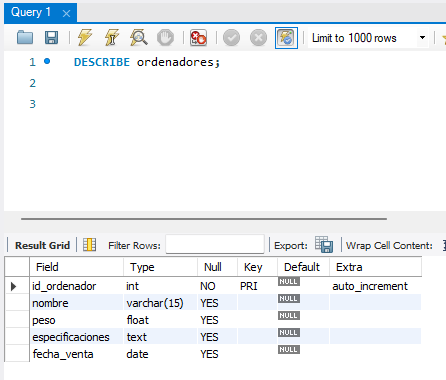
Task: Select the peso field cell
Action: click(76, 320)
